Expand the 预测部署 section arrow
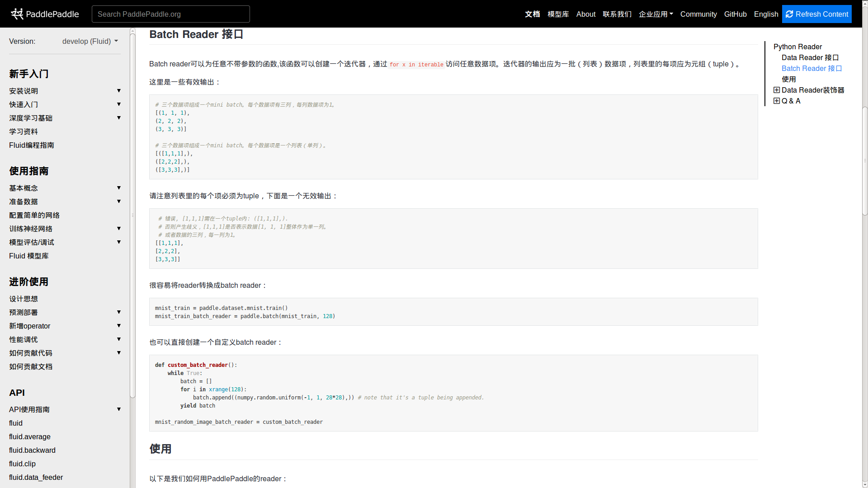868x488 pixels. click(x=119, y=312)
